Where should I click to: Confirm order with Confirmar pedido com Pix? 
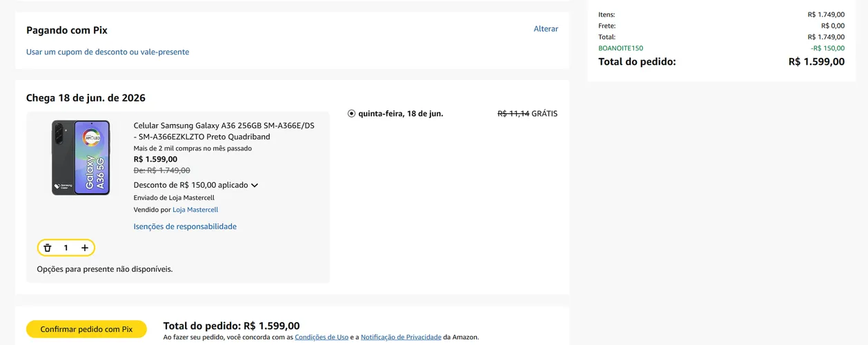point(86,329)
